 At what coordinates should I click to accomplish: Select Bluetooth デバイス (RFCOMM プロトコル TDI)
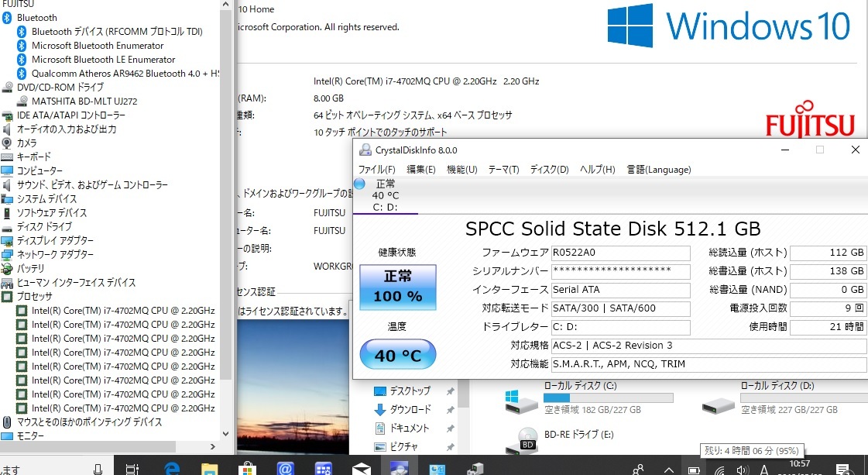pos(117,32)
